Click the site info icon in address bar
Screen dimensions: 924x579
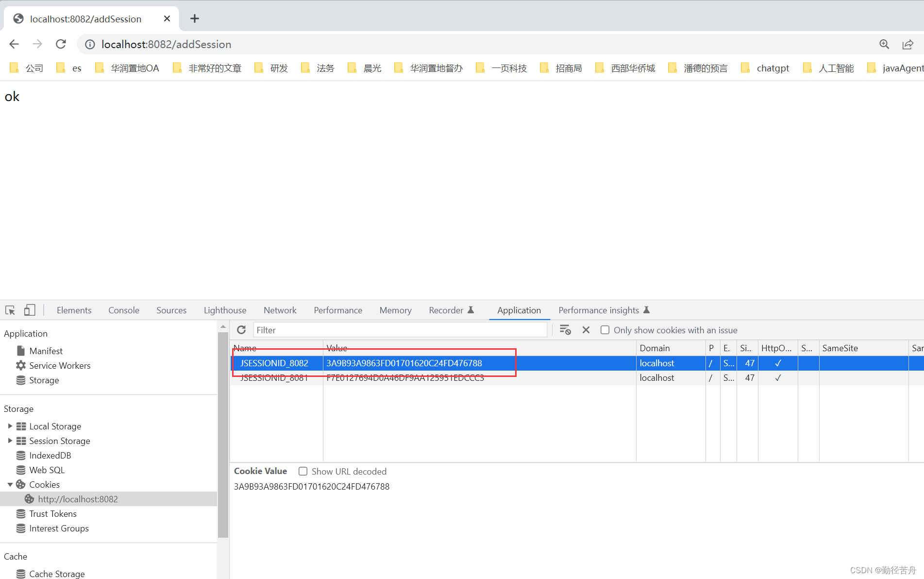(90, 44)
